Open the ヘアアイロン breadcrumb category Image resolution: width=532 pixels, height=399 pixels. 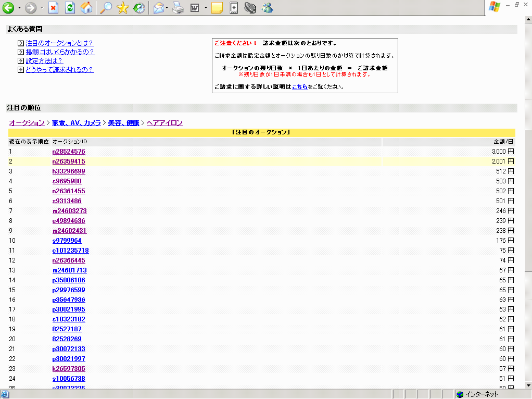164,123
